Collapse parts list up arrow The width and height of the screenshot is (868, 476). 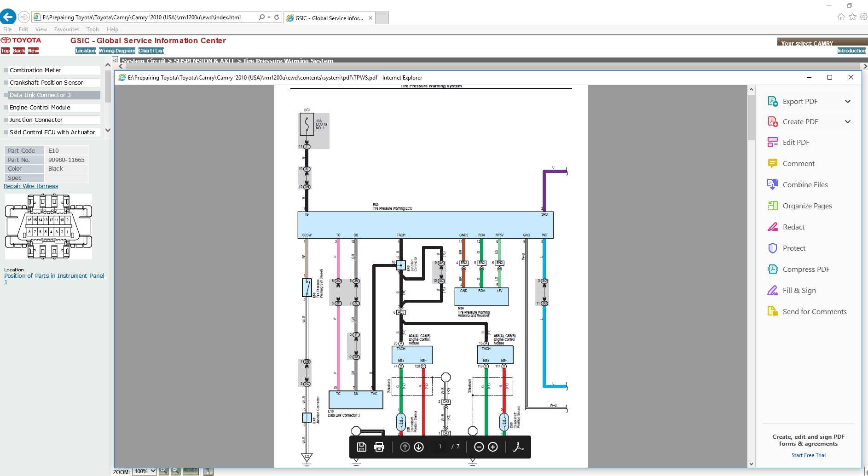coord(108,65)
